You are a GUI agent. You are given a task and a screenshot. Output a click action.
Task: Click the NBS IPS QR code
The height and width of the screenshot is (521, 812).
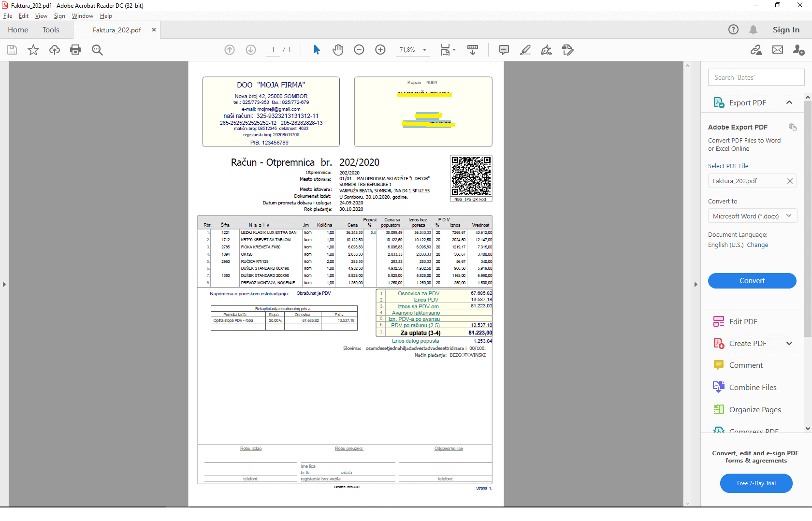click(471, 178)
